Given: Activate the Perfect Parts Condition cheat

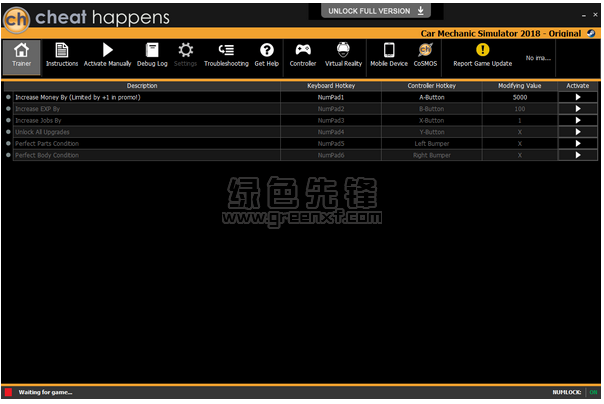Looking at the screenshot, I should (x=577, y=143).
